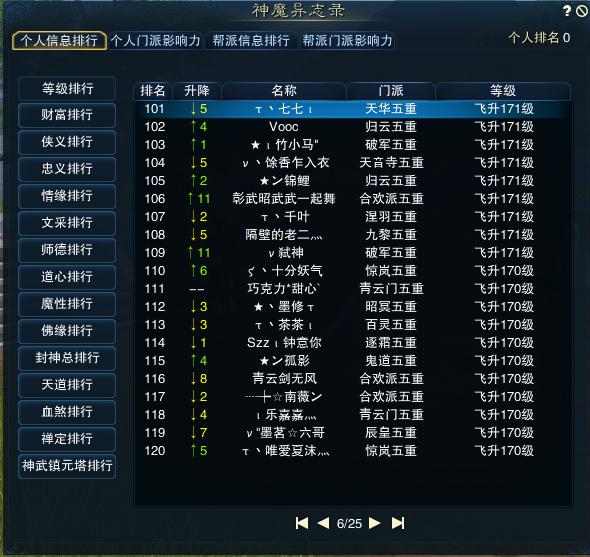The height and width of the screenshot is (557, 590).
Task: Sort by the 排名 column header
Action: click(153, 91)
